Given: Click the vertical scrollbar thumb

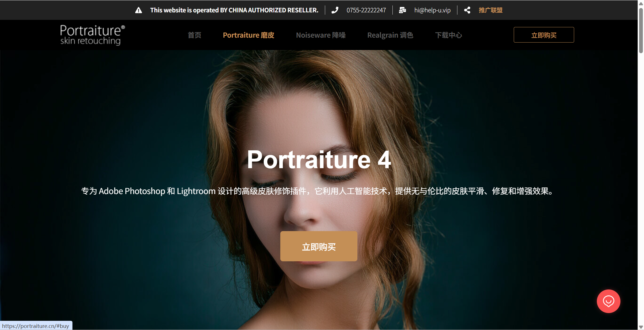Looking at the screenshot, I should tap(641, 30).
